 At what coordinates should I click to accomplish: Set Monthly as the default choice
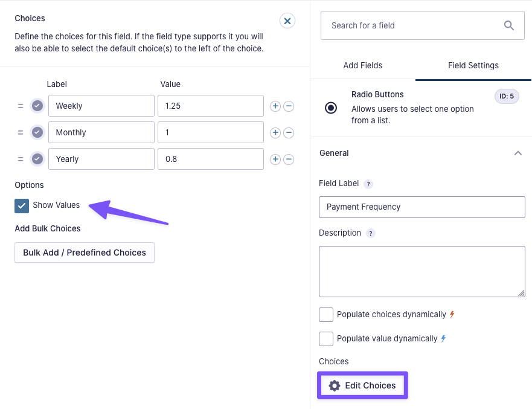(37, 133)
